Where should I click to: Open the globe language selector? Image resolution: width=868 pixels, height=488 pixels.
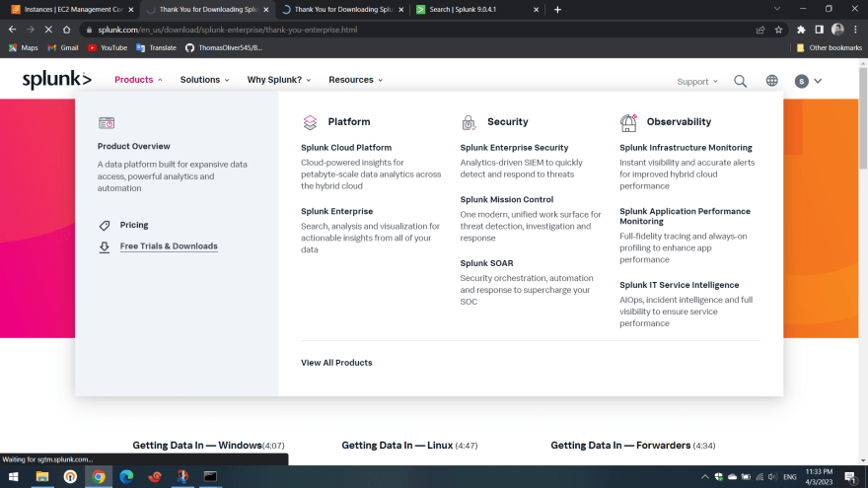(771, 81)
